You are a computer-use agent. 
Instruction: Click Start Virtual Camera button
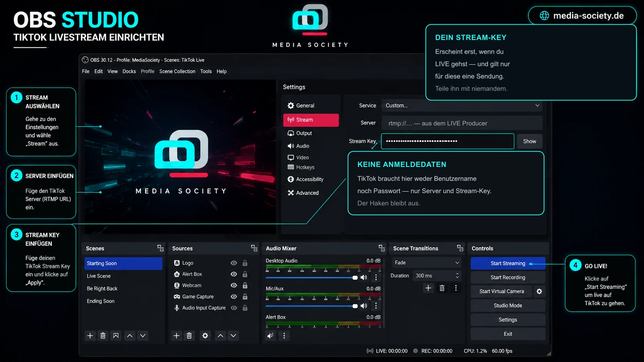(x=501, y=291)
